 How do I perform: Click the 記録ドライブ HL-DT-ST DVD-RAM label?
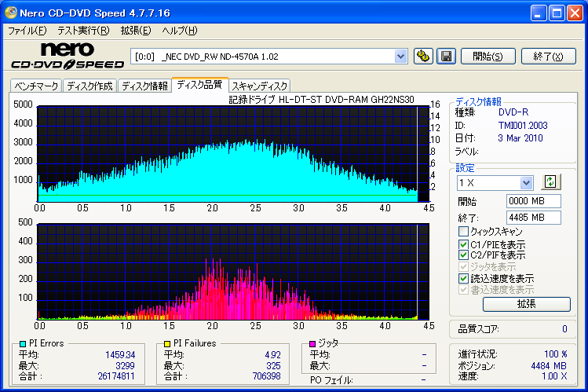click(321, 100)
